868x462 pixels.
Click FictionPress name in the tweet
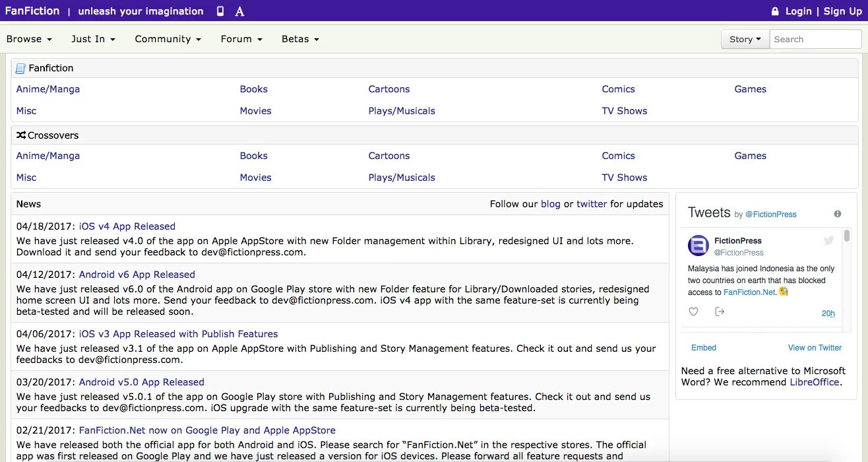point(738,241)
